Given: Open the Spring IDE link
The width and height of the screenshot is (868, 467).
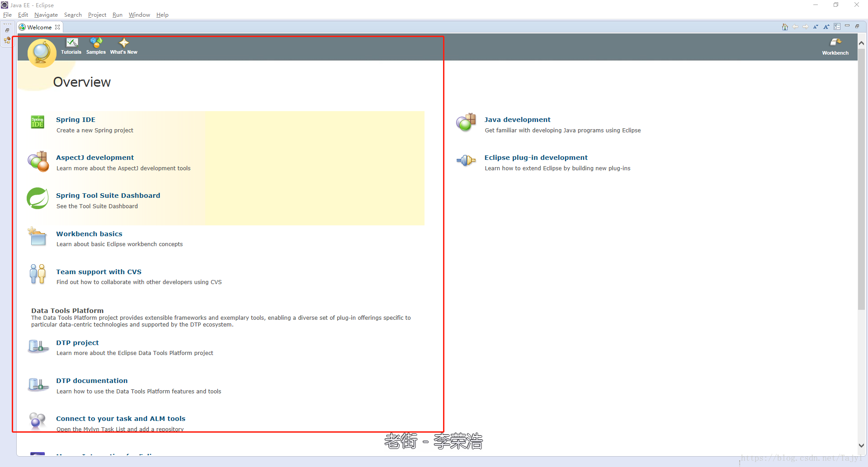Looking at the screenshot, I should [x=75, y=120].
